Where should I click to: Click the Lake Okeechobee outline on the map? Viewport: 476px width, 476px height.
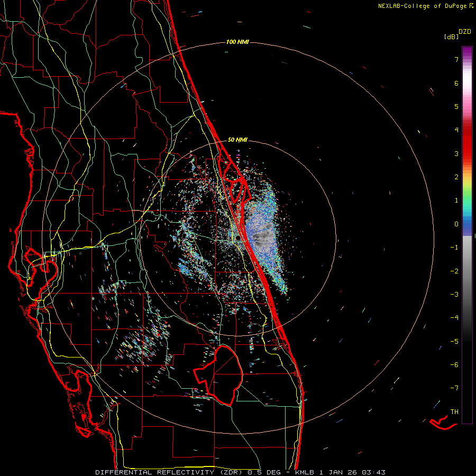(x=219, y=375)
